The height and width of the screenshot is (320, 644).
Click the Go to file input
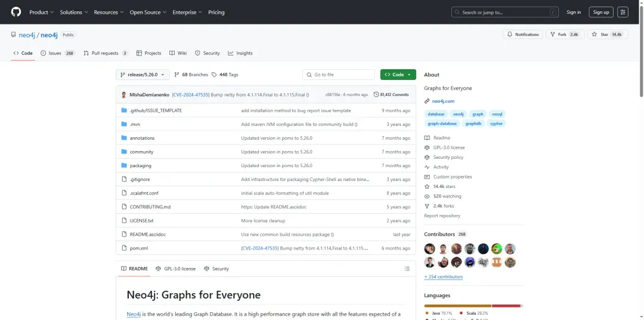(339, 75)
